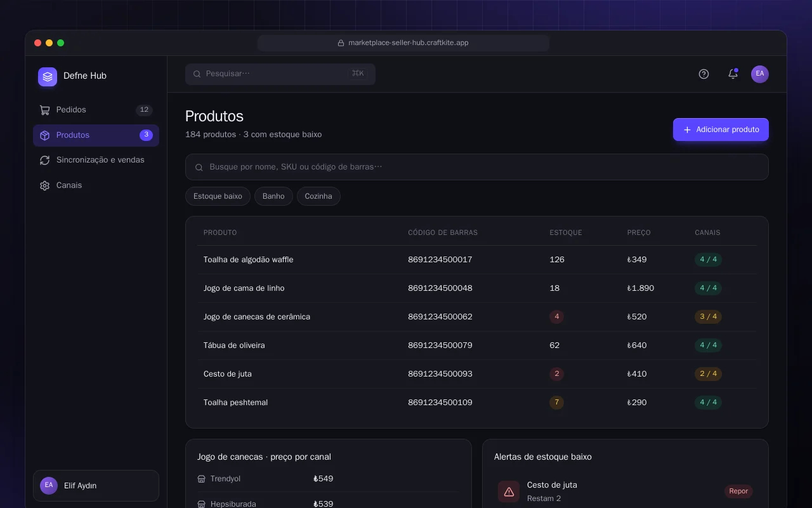Open Jogo de cama de linho row

[477, 288]
